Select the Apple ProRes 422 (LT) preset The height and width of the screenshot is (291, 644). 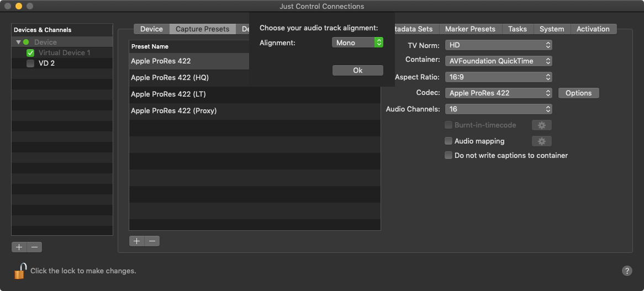255,94
